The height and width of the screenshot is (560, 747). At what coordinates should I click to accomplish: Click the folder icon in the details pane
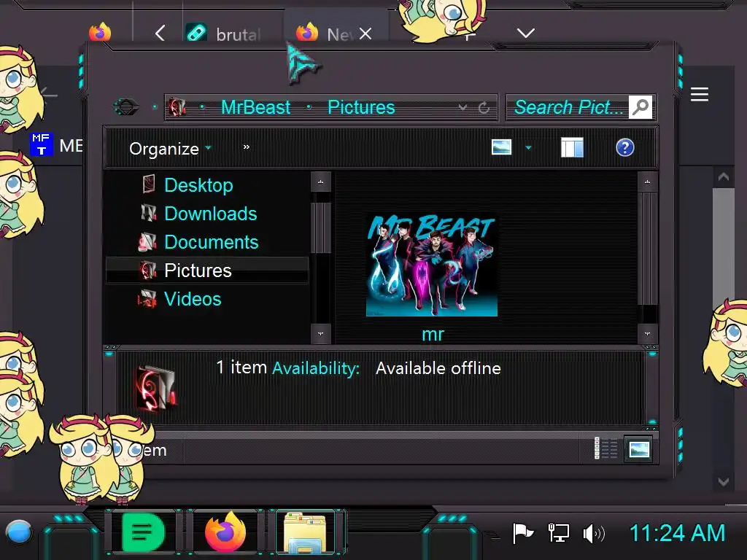[x=156, y=388]
